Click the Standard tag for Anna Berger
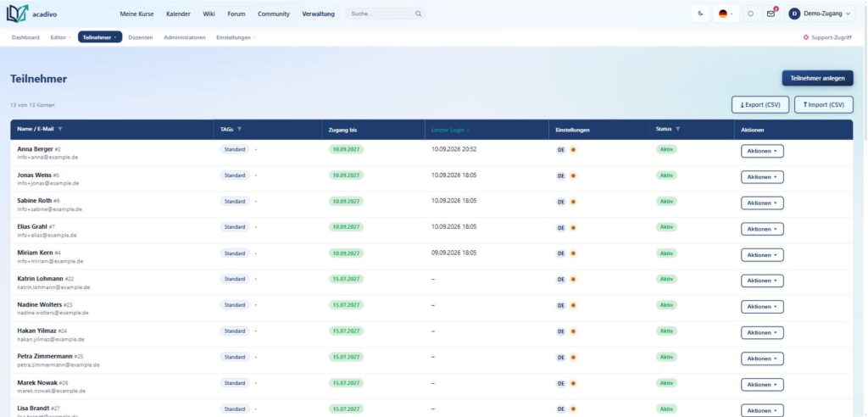 click(x=235, y=149)
